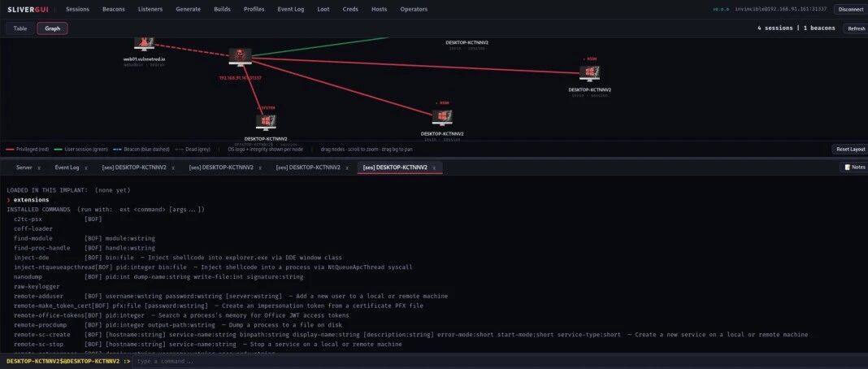
Task: Click the DESKTOP-KCTNNV2$@DESKTOP-KCTNNV2 prompt label
Action: pyautogui.click(x=68, y=361)
